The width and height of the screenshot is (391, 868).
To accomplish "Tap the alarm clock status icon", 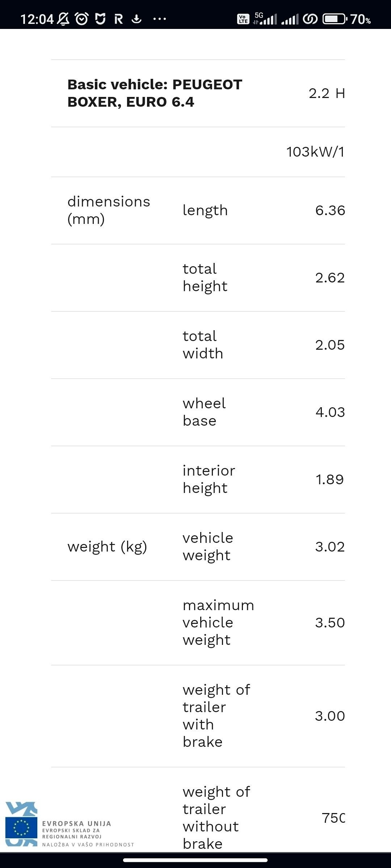I will pyautogui.click(x=82, y=19).
